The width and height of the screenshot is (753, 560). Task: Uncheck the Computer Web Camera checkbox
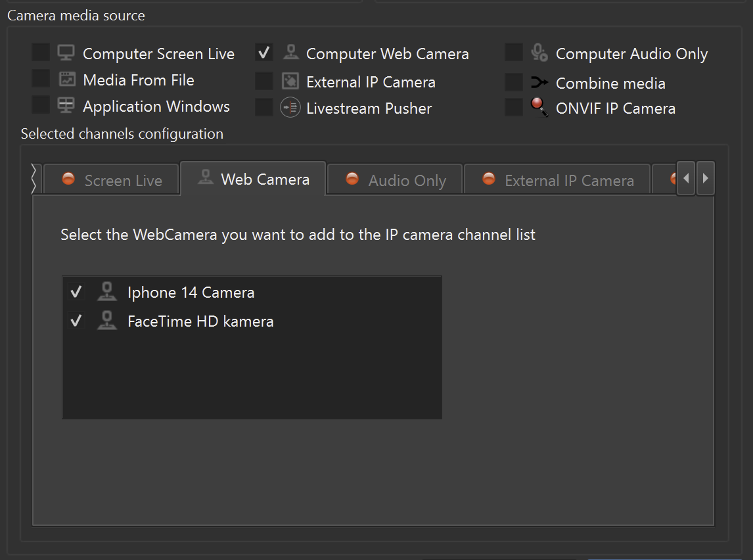click(x=264, y=53)
